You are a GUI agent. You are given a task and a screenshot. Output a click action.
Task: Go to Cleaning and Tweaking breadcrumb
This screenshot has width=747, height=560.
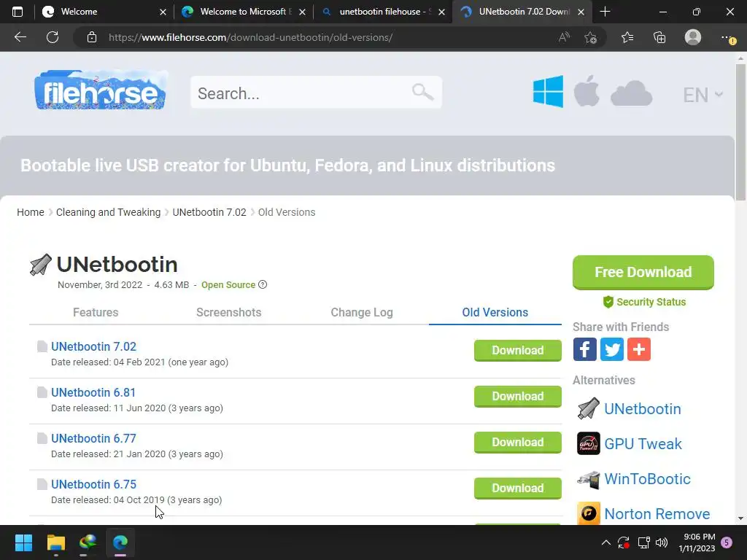pos(108,212)
